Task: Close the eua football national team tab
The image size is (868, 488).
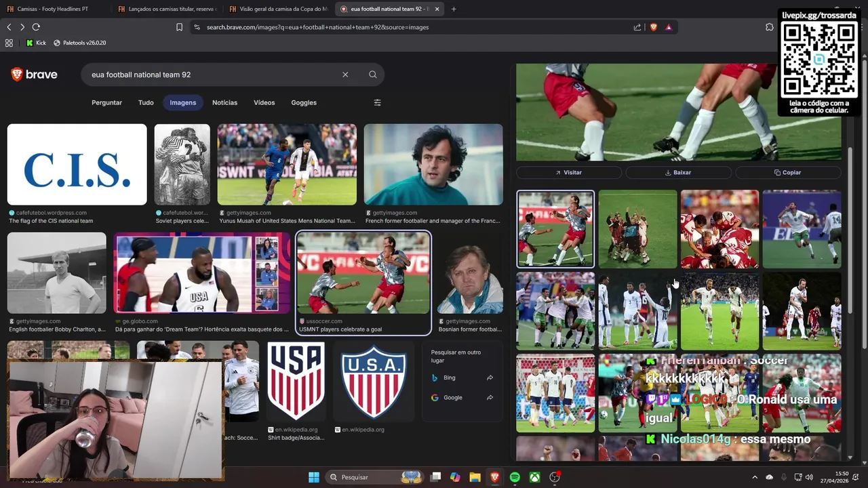Action: 437,9
